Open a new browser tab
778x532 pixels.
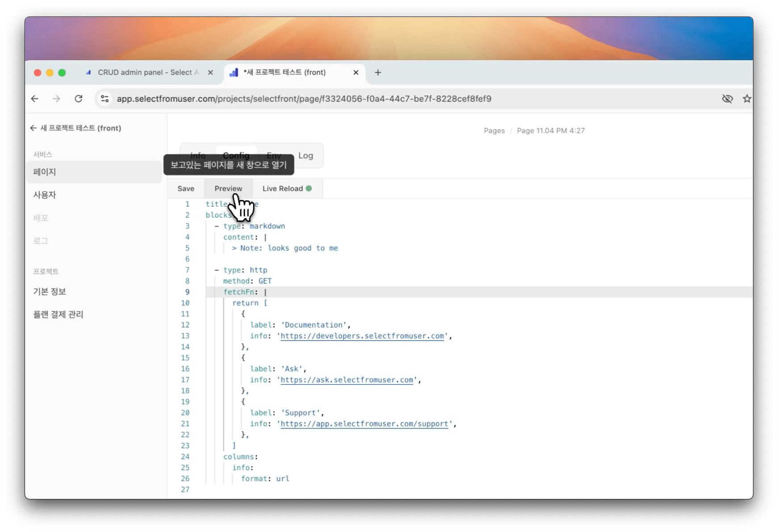click(x=378, y=72)
